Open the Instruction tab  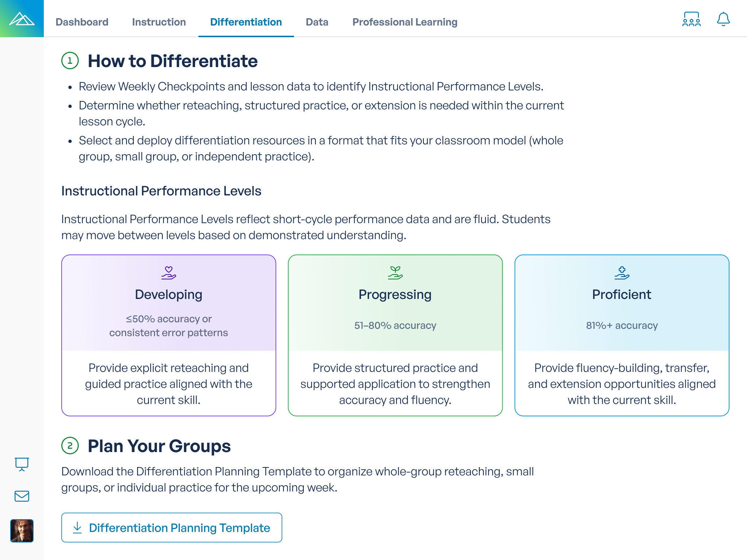pyautogui.click(x=159, y=22)
